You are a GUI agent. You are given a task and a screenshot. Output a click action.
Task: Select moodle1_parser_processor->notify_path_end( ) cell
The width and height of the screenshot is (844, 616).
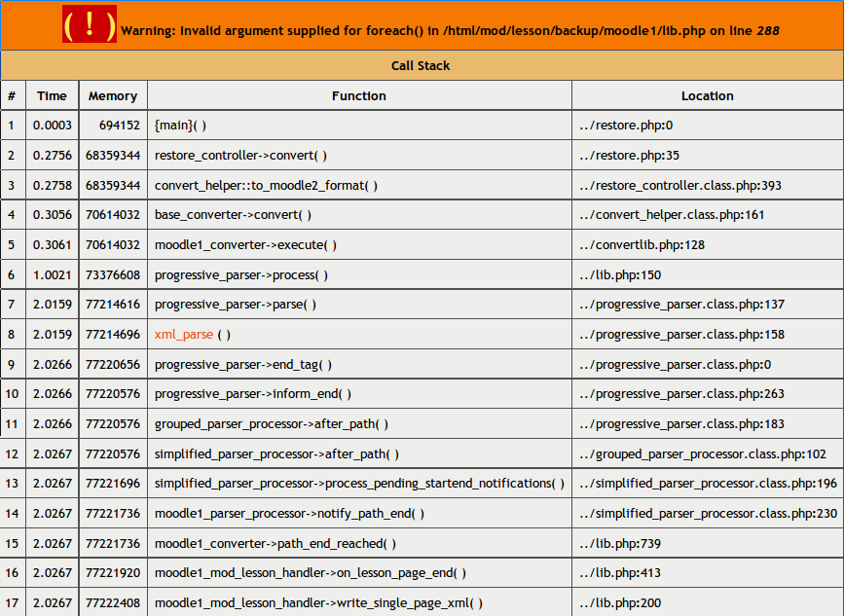359,513
